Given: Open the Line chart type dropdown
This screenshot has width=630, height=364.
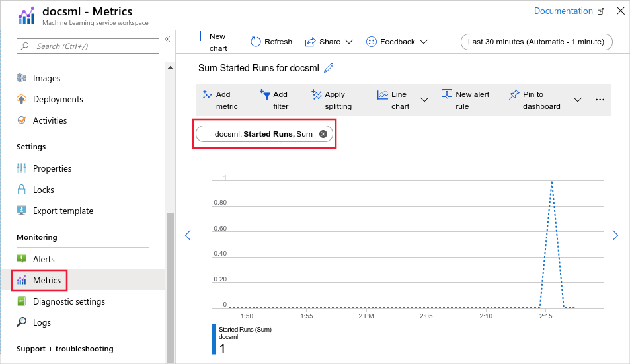Looking at the screenshot, I should click(424, 100).
